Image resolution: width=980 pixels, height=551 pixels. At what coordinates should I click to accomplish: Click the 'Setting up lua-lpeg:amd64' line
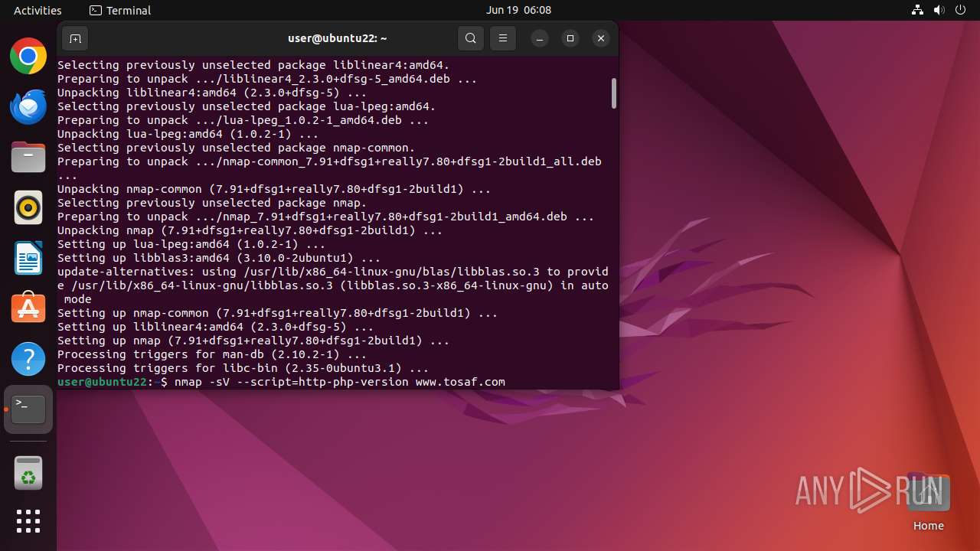click(x=191, y=244)
